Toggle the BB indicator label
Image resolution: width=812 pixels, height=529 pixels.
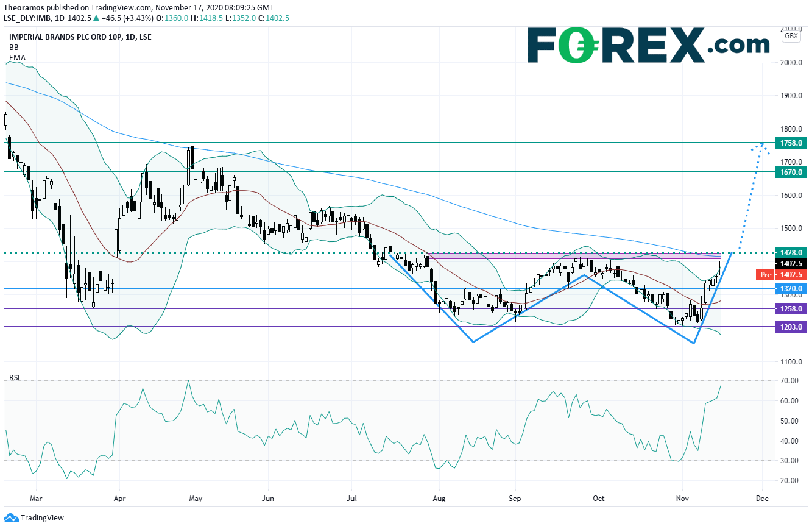pos(13,47)
